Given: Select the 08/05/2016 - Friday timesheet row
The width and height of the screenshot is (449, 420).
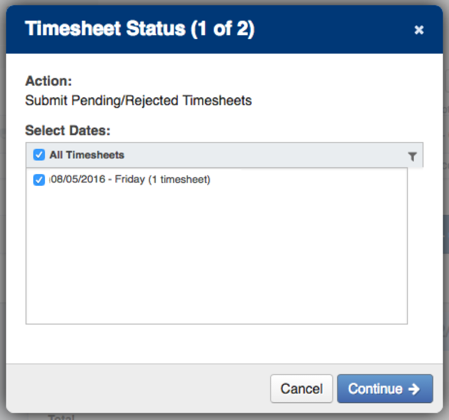Looking at the screenshot, I should [217, 180].
